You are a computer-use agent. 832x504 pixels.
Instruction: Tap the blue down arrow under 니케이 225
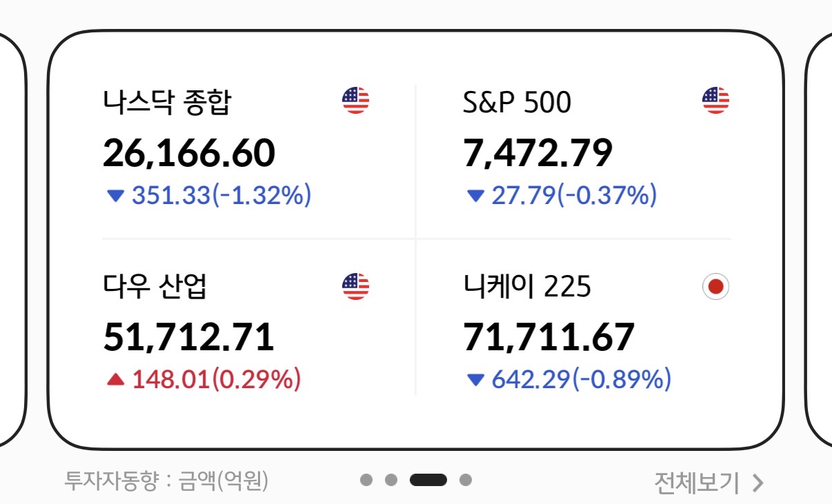click(x=475, y=379)
